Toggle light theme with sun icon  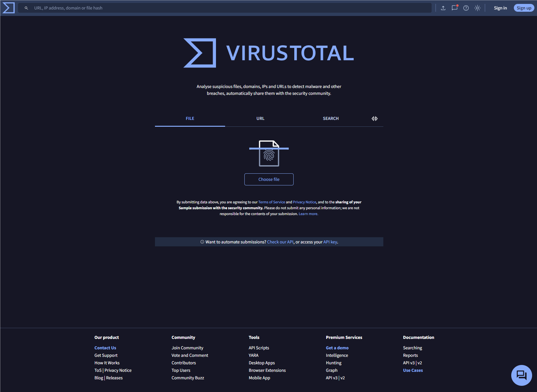[x=477, y=8]
